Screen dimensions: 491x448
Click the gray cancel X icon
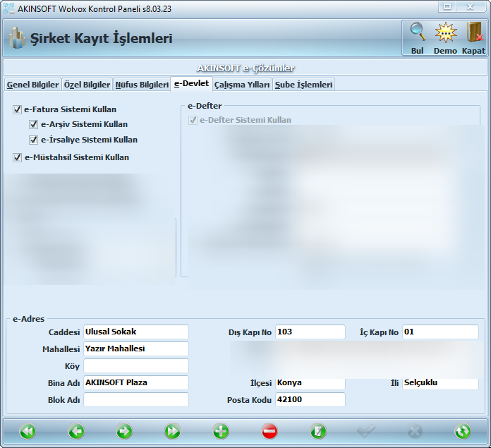415,431
